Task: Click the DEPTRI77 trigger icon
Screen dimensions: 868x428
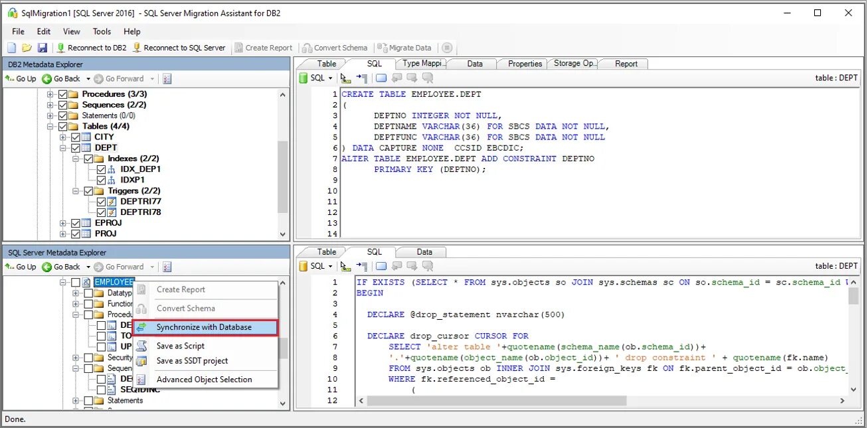Action: [112, 202]
